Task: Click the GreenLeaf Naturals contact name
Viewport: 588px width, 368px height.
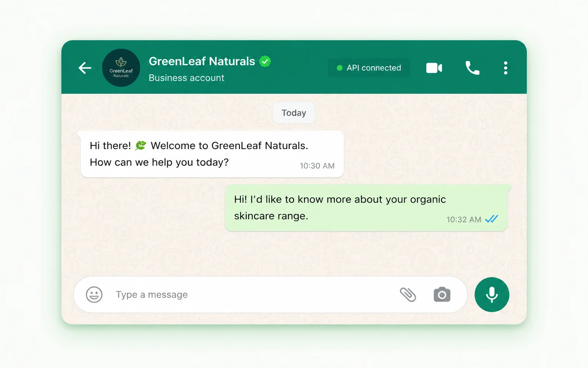Action: [x=202, y=61]
